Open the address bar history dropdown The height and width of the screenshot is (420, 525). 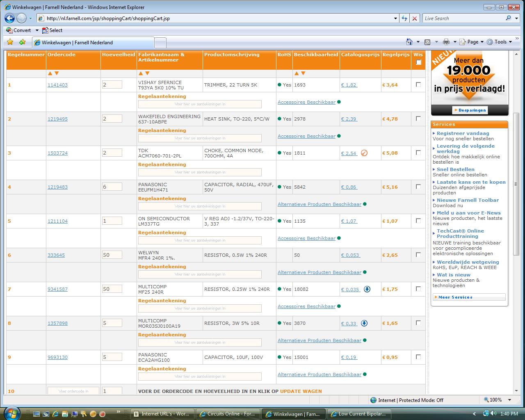[395, 18]
